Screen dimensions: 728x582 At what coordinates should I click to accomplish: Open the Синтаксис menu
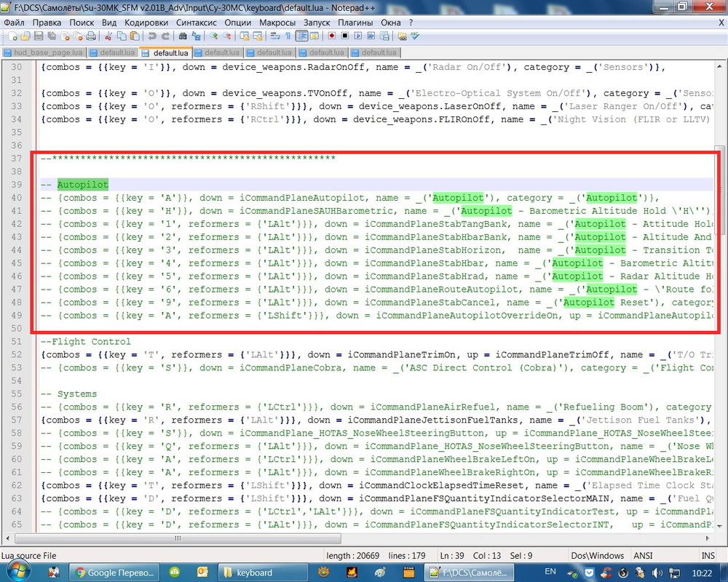[x=197, y=23]
